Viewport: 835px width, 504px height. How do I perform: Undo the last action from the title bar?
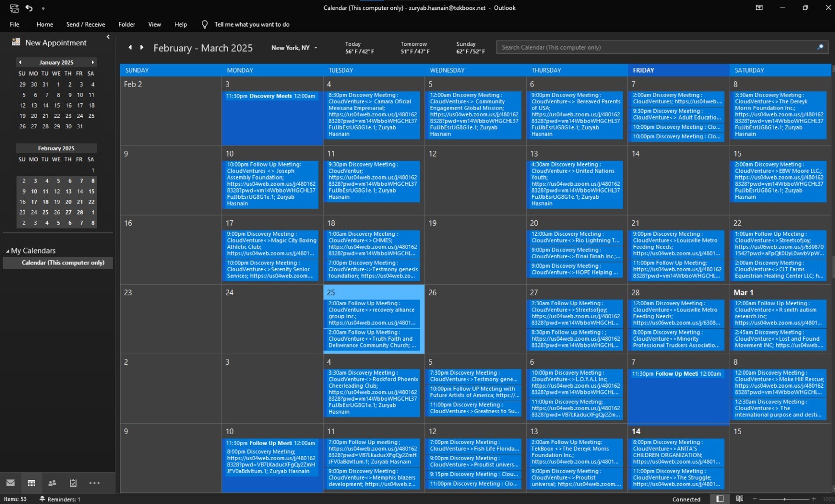29,8
